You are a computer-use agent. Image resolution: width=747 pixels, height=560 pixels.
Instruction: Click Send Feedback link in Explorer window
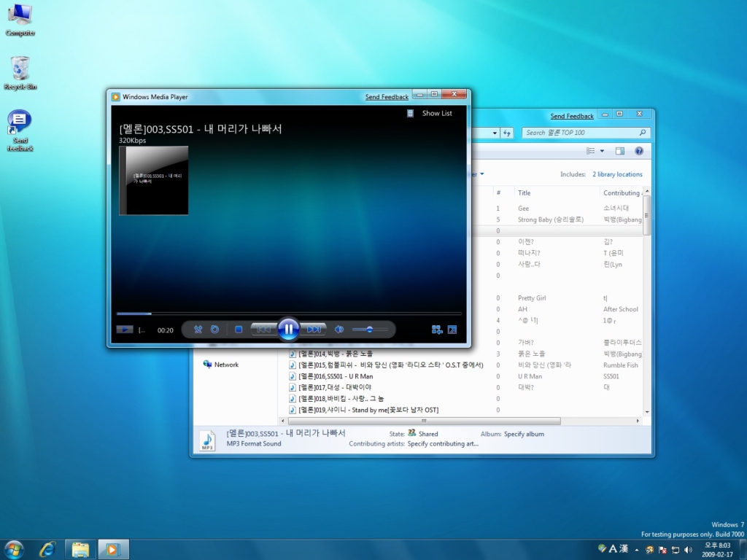(x=572, y=116)
